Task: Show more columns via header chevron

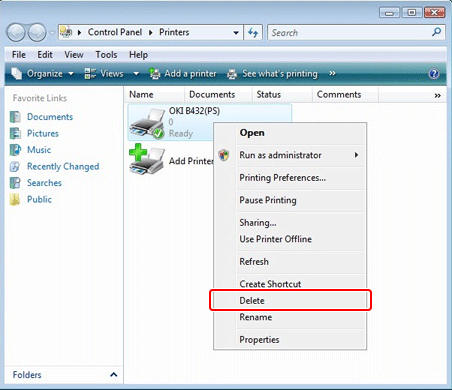Action: pos(437,96)
